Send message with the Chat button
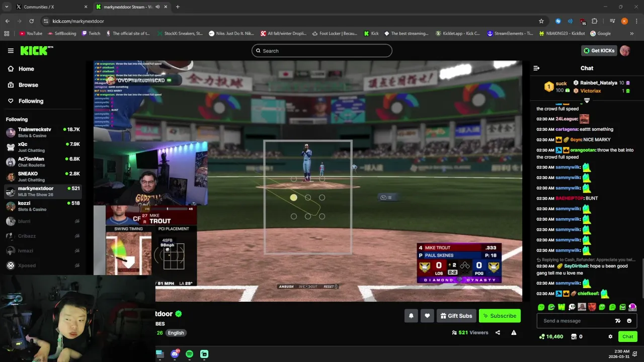This screenshot has width=644, height=362. pyautogui.click(x=628, y=336)
